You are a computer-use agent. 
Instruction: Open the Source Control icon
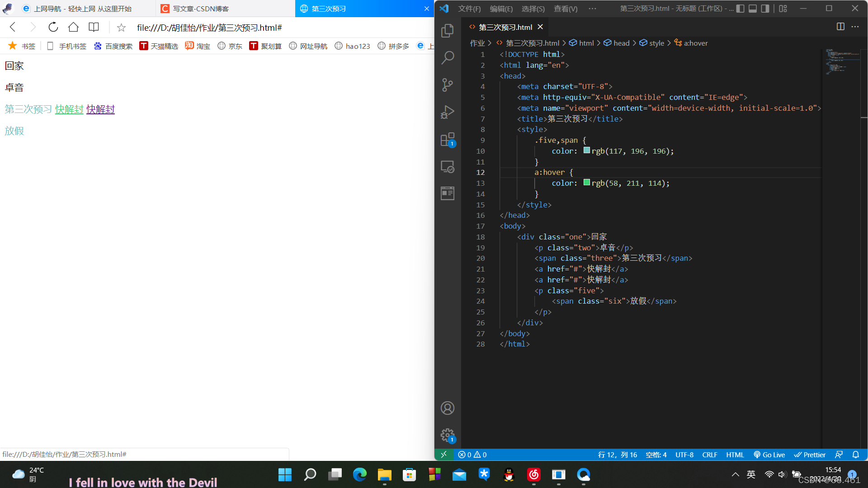coord(448,84)
